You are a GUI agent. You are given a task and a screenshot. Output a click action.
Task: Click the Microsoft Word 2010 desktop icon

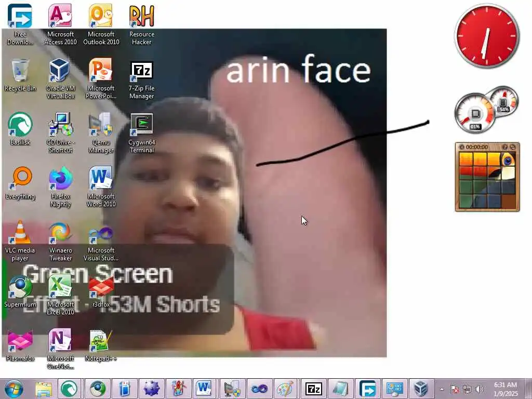point(101,187)
